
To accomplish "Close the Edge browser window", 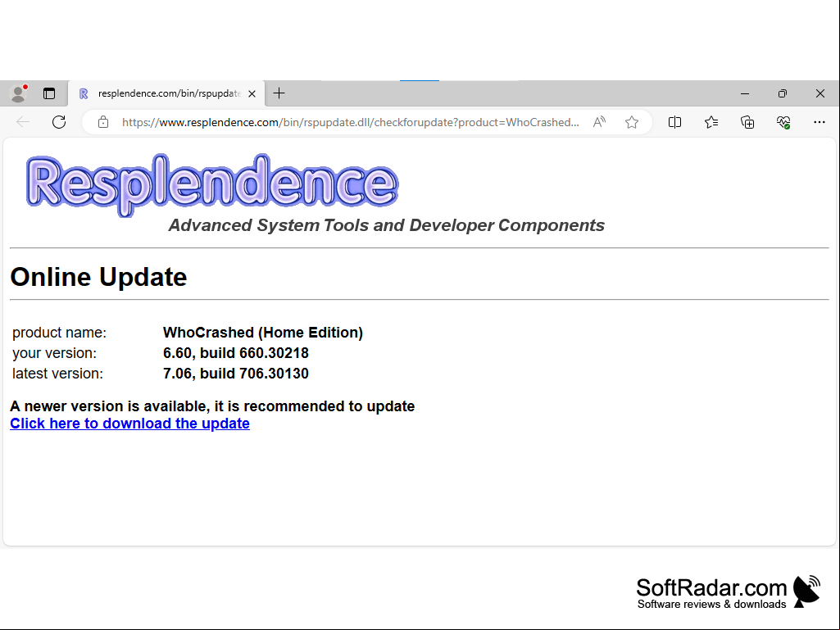I will click(x=820, y=93).
